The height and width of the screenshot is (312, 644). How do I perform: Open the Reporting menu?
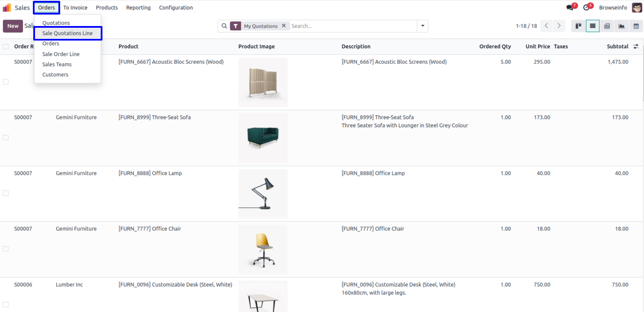[x=138, y=8]
